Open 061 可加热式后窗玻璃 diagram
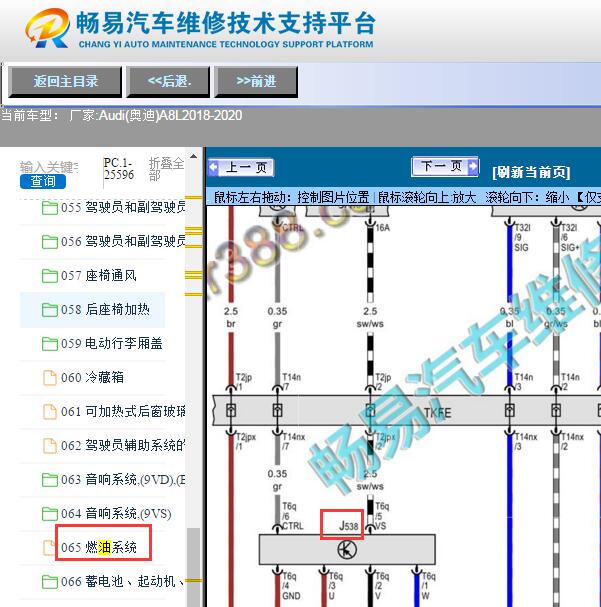 (123, 412)
